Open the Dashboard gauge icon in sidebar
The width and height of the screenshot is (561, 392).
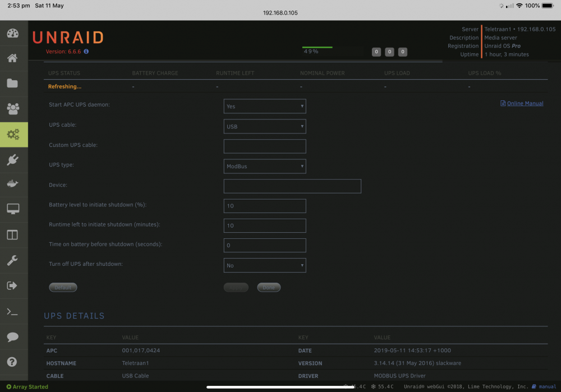point(12,33)
